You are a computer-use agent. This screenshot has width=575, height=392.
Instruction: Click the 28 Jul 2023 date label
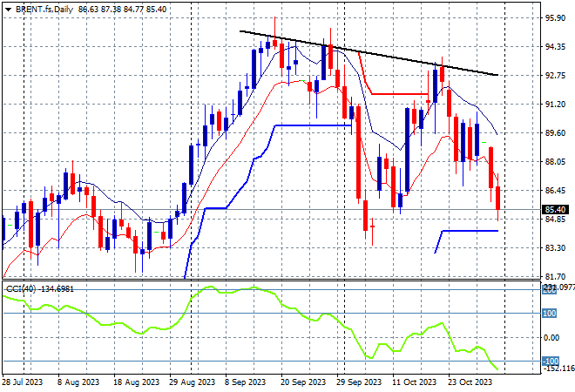click(23, 382)
